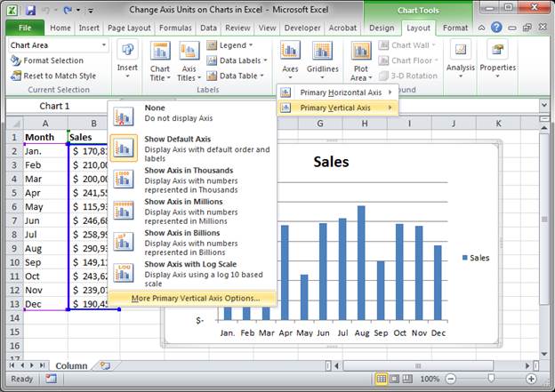Open the chart Properties button
This screenshot has width=555, height=392.
[498, 60]
